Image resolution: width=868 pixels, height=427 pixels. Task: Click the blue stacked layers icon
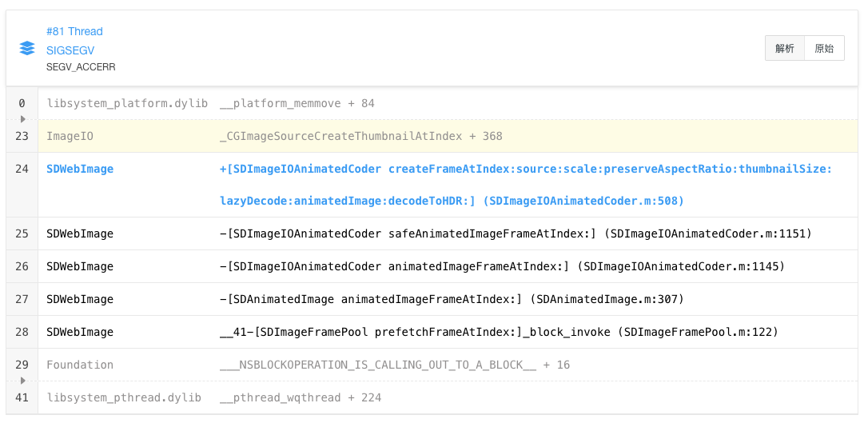click(x=27, y=48)
